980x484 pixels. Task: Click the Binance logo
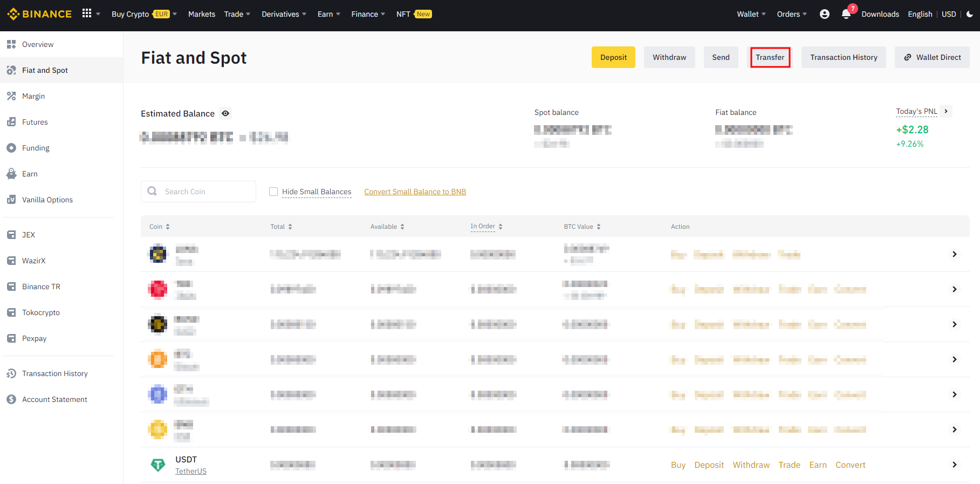click(x=39, y=14)
